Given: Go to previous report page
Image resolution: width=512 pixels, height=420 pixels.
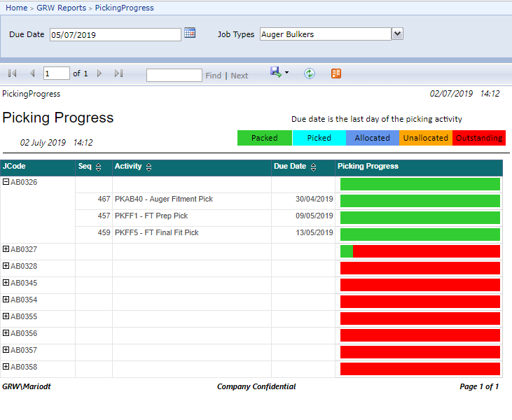Looking at the screenshot, I should tap(32, 73).
